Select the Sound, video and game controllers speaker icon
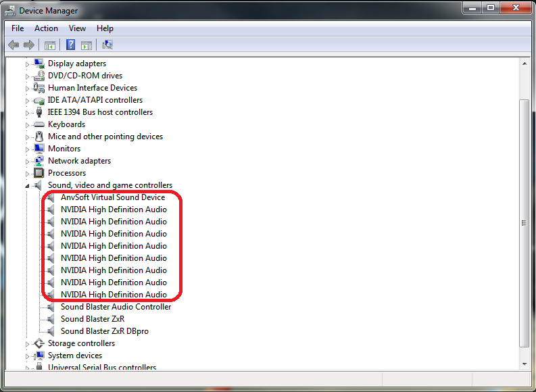536x392 pixels. 38,185
